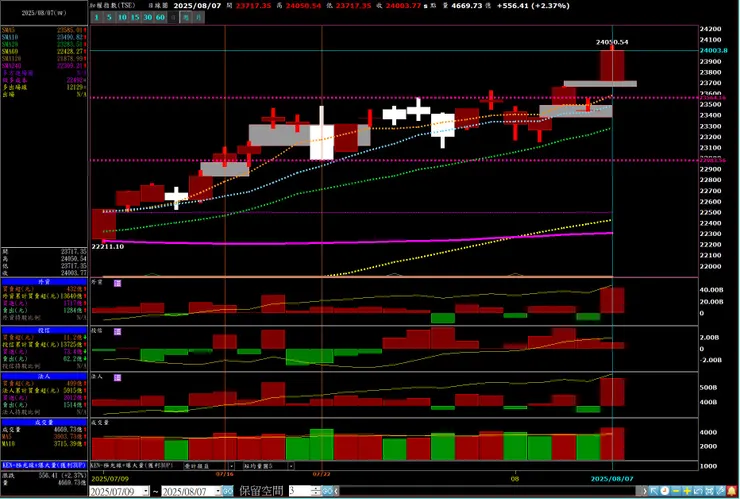The width and height of the screenshot is (740, 499).
Task: Click the KEN strategy label in left panel
Action: (x=44, y=465)
